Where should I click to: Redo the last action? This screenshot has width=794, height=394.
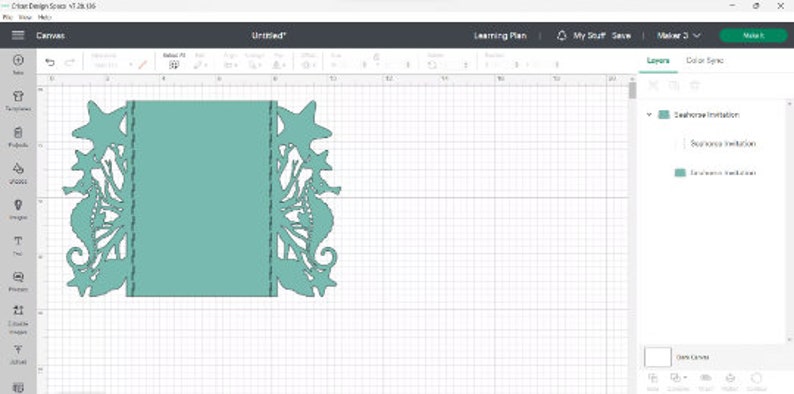tap(69, 62)
